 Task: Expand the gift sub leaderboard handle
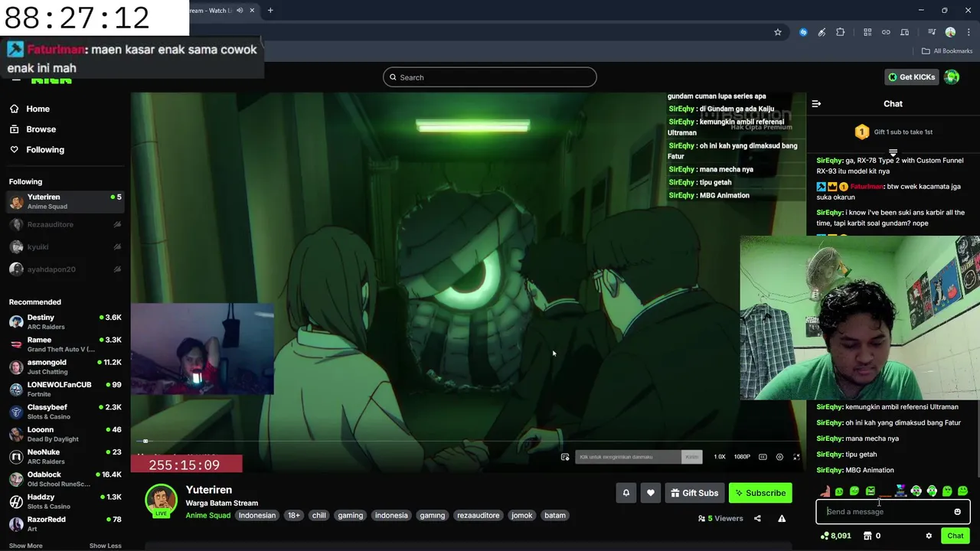point(893,153)
